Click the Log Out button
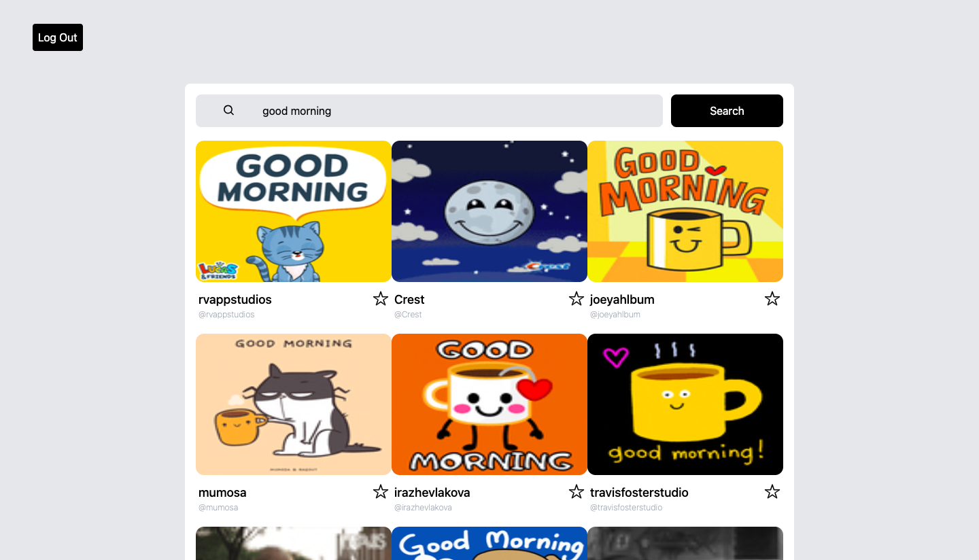Image resolution: width=979 pixels, height=560 pixels. pos(57,37)
